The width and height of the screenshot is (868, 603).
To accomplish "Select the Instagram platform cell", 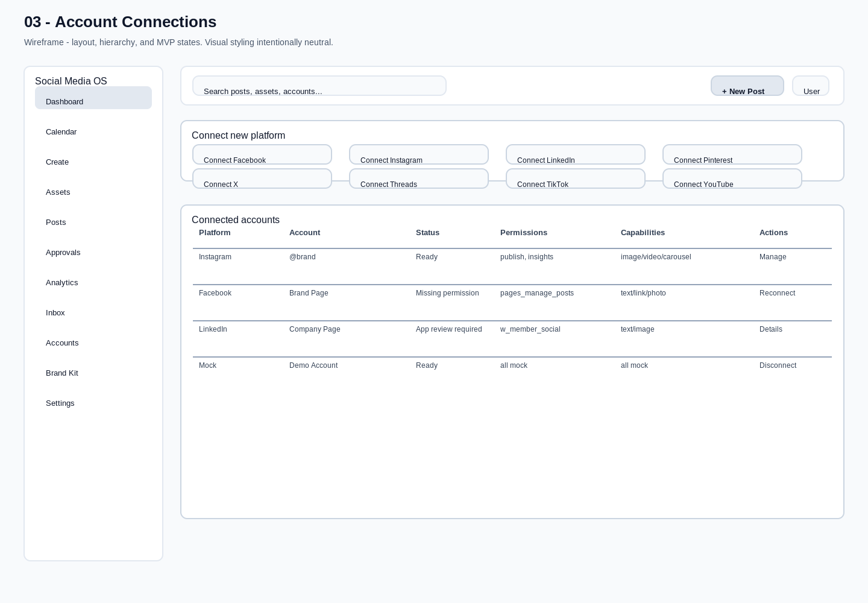I will coord(215,257).
